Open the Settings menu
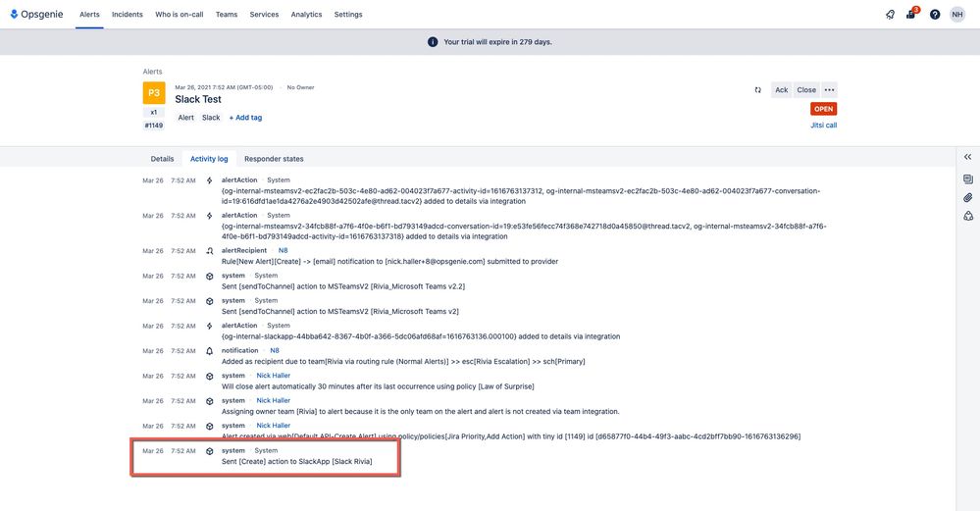The image size is (980, 511). (348, 15)
